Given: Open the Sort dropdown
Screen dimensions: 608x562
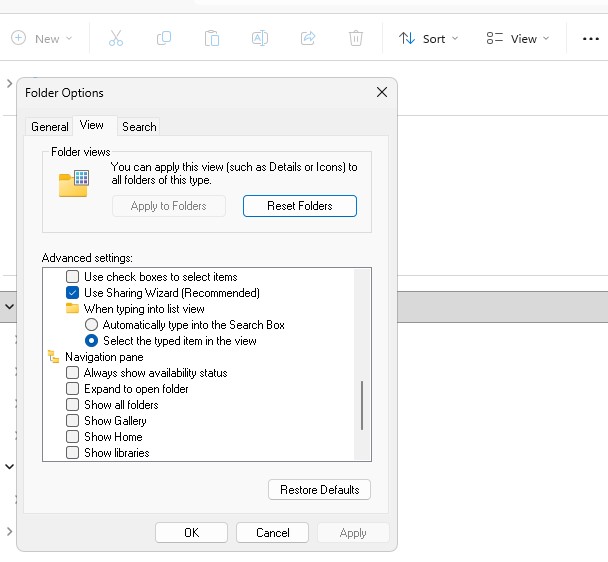Looking at the screenshot, I should (428, 39).
